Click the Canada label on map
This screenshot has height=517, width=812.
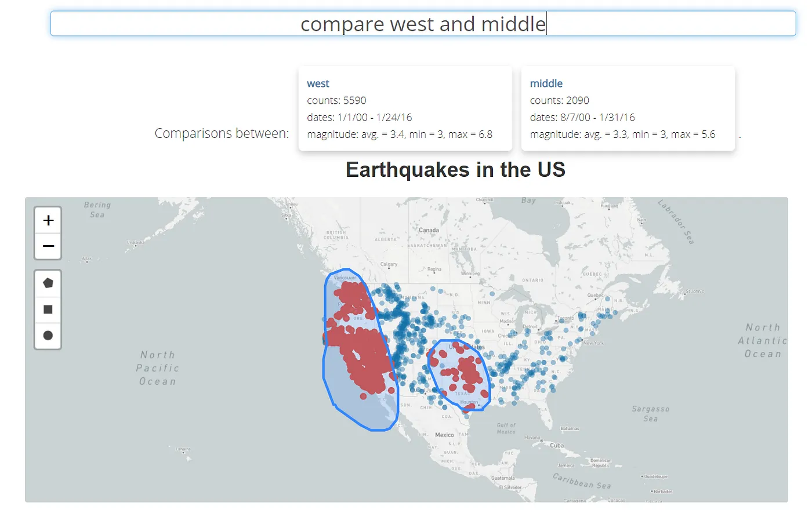point(429,230)
